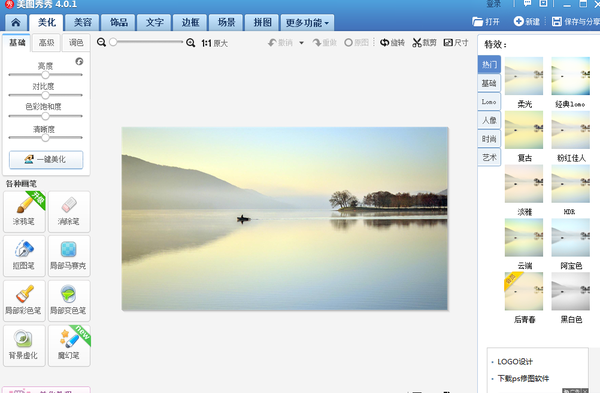The height and width of the screenshot is (393, 600).
Task: Select the 基础 basic adjustments tab
Action: click(x=17, y=42)
